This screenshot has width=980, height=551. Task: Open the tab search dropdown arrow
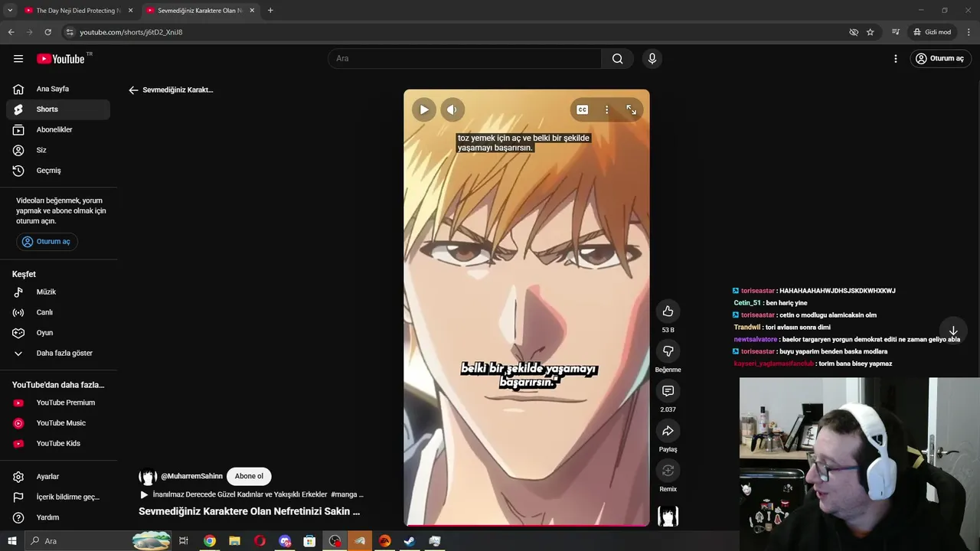pos(10,11)
